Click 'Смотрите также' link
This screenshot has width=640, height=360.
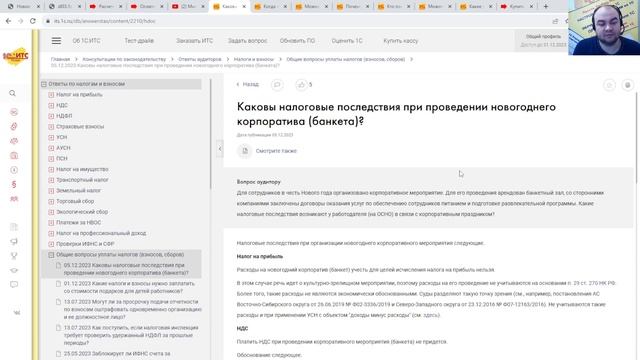(276, 151)
